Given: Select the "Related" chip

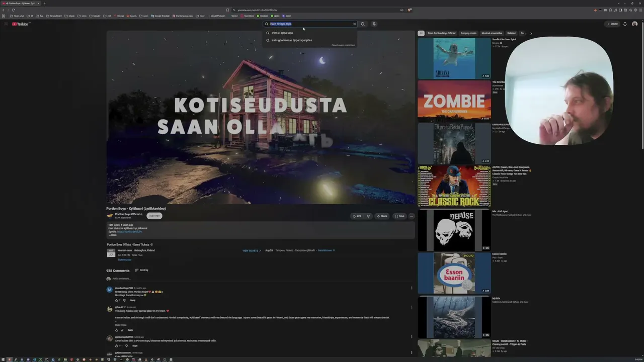Looking at the screenshot, I should click(511, 33).
